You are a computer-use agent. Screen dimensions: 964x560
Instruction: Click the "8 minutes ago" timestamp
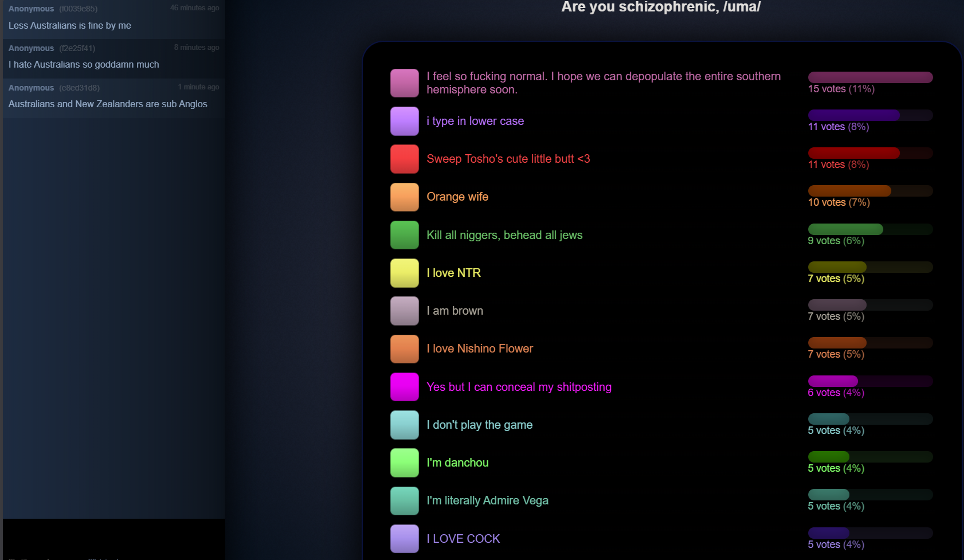coord(197,48)
